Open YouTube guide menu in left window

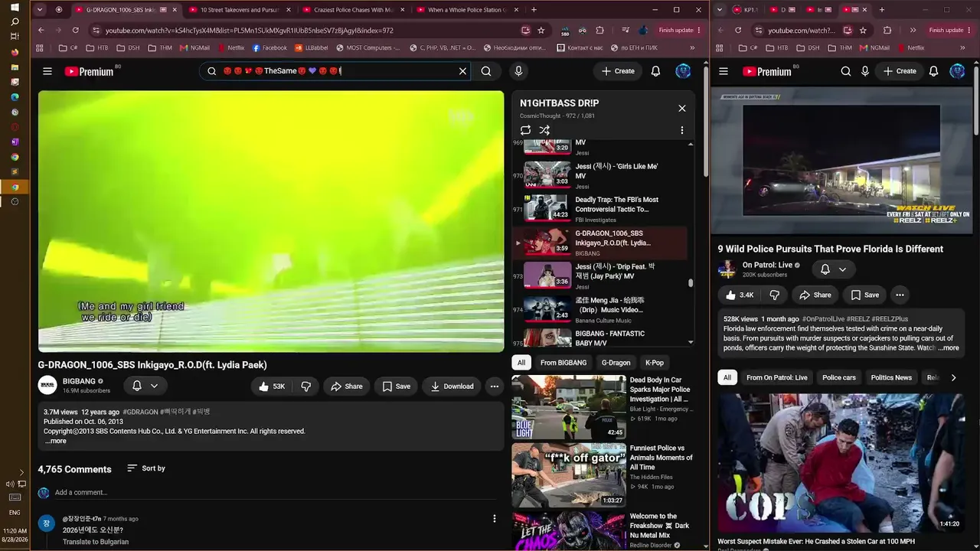tap(47, 71)
